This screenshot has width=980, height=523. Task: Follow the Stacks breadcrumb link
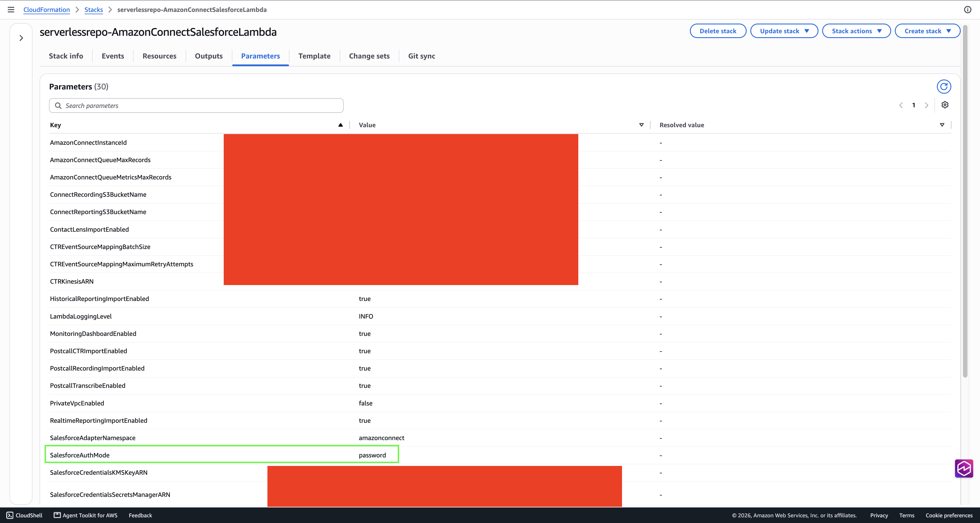(x=94, y=9)
